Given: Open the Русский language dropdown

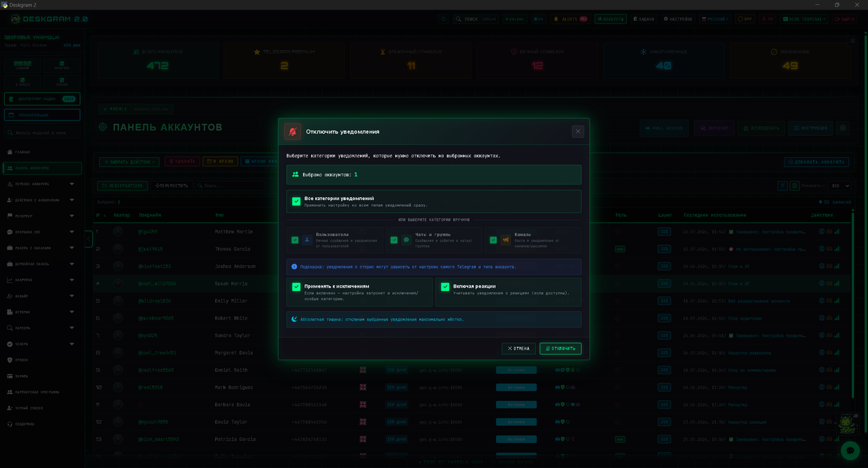Looking at the screenshot, I should [x=715, y=19].
